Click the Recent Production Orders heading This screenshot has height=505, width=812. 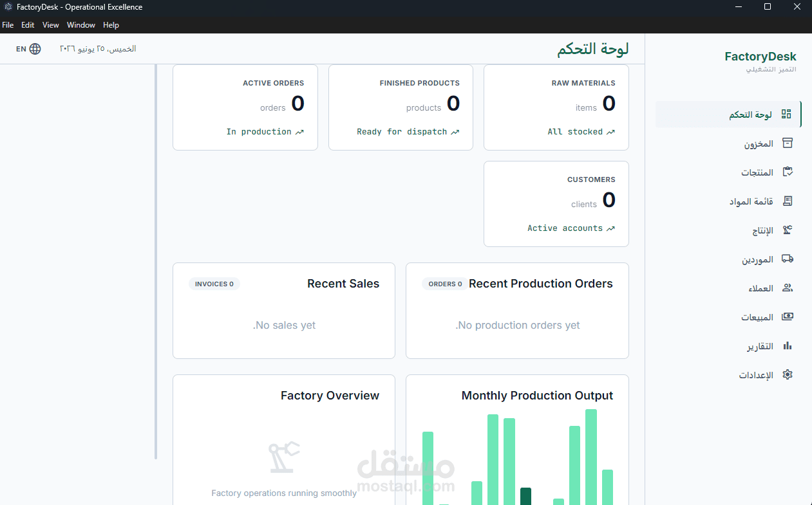click(x=541, y=284)
